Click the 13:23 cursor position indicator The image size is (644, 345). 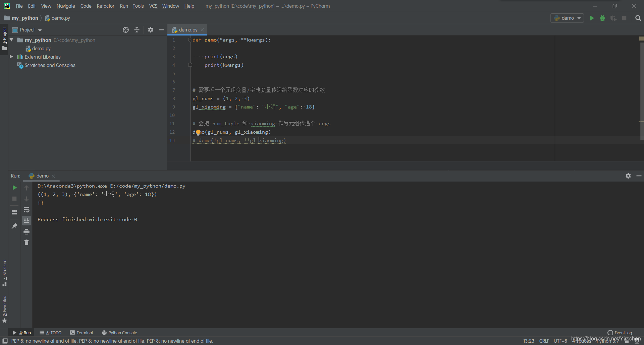(x=529, y=341)
